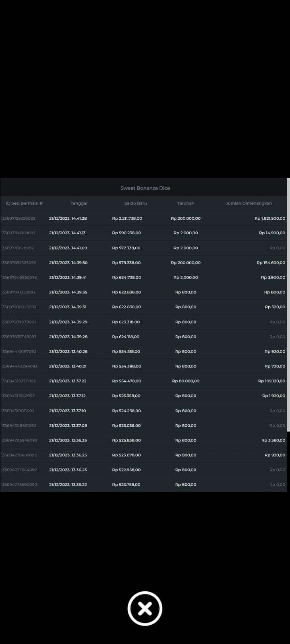Open session ID 33694285946092
The image size is (290, 644).
[20, 440]
